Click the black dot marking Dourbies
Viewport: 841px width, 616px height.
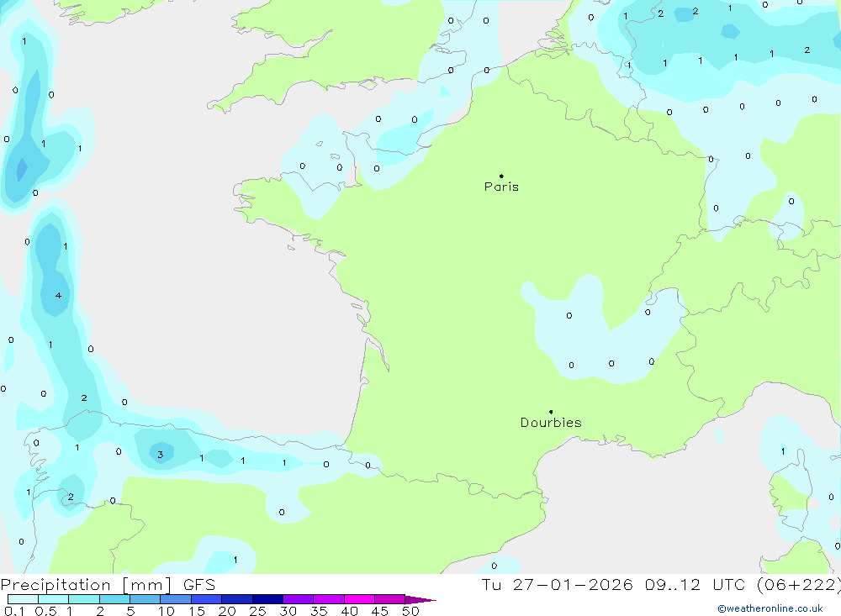pos(551,412)
